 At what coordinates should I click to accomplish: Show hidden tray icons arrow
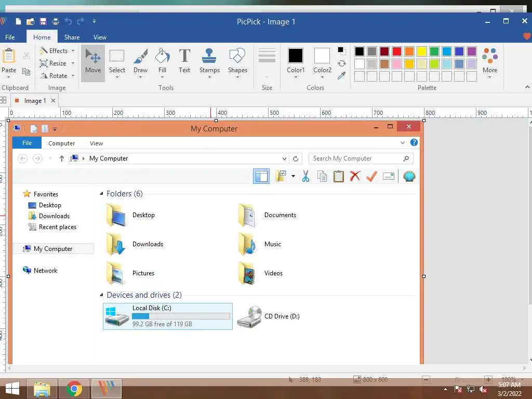[x=445, y=389]
